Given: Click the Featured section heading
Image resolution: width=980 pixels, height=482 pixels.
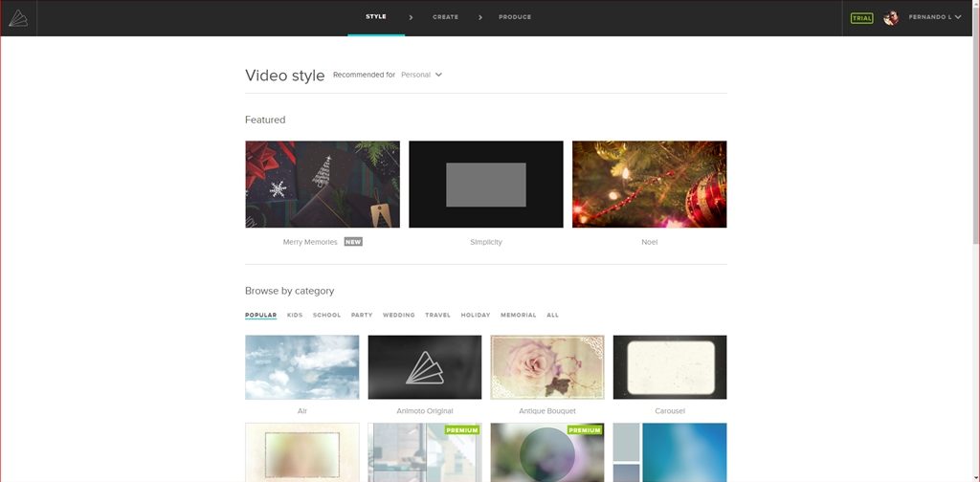Looking at the screenshot, I should click(x=265, y=120).
